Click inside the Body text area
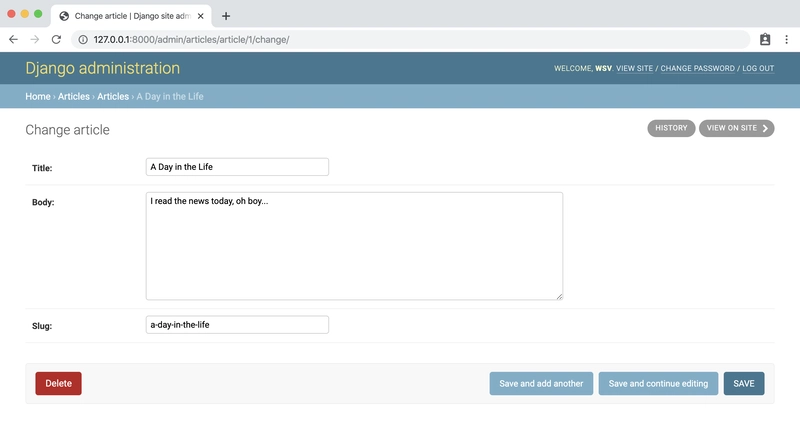 click(354, 246)
